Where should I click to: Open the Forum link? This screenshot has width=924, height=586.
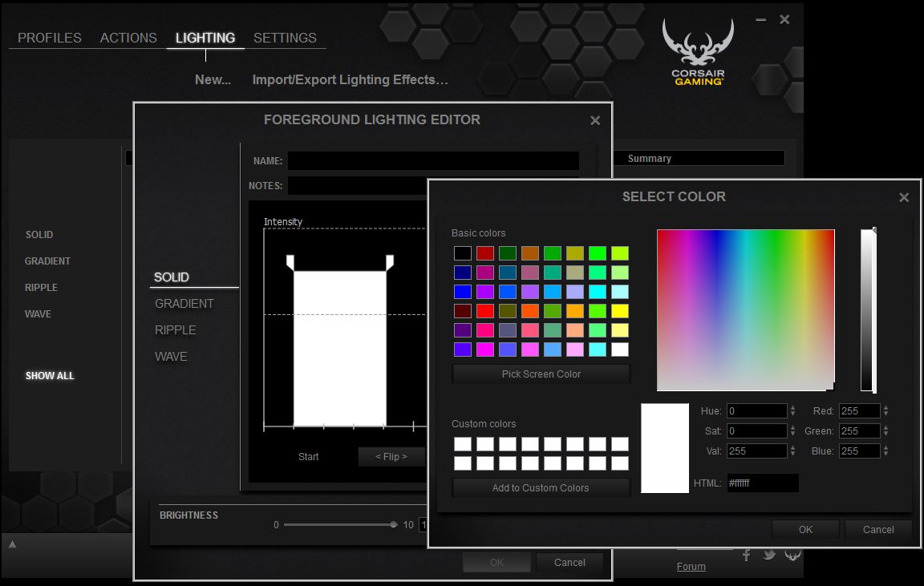(x=691, y=566)
